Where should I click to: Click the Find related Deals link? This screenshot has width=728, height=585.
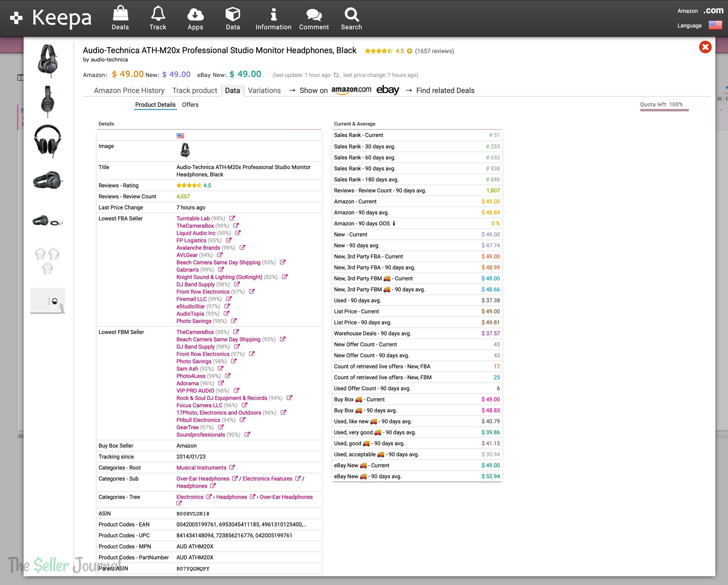(445, 90)
